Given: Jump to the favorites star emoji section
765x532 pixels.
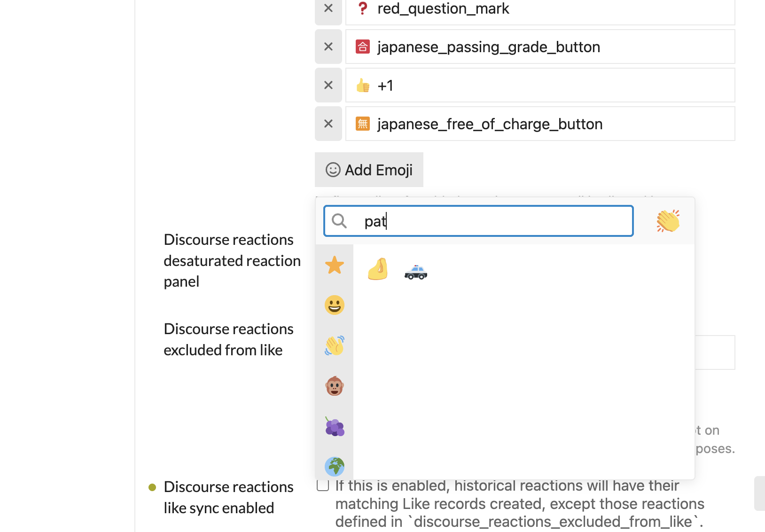Looking at the screenshot, I should click(x=335, y=265).
